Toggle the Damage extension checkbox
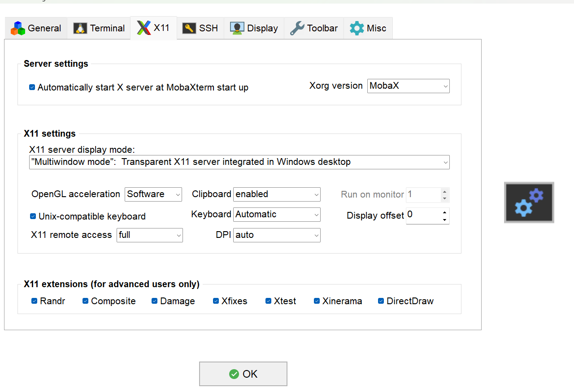This screenshot has width=574, height=392. point(155,301)
